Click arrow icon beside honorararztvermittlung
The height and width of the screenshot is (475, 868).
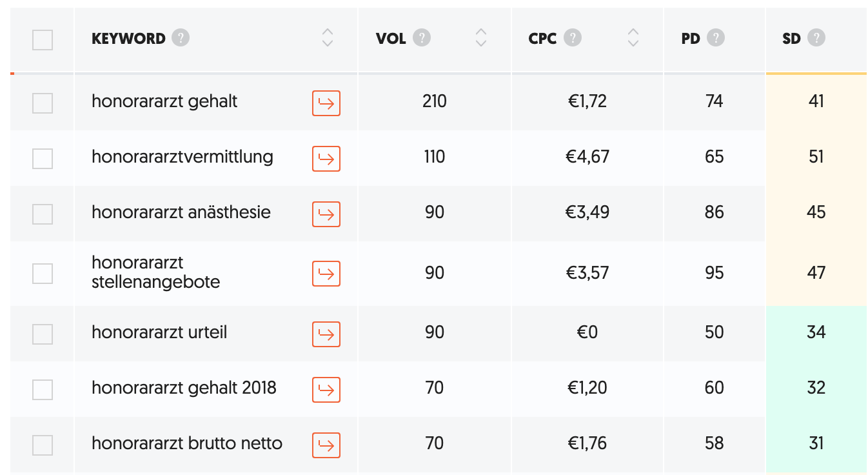coord(326,159)
